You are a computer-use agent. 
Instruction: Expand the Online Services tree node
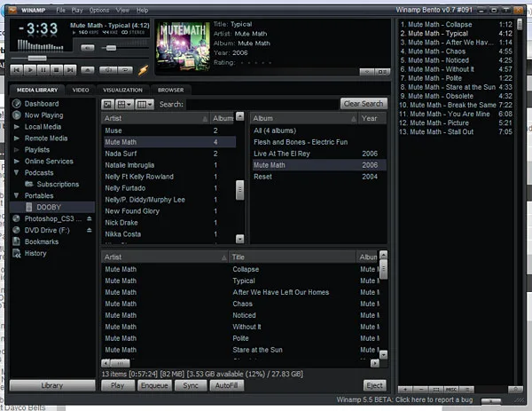16,161
